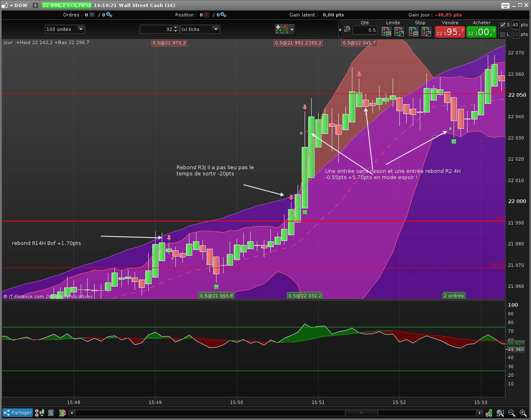Cancel all pending orders with the Ordres cross icon

[x=92, y=15]
